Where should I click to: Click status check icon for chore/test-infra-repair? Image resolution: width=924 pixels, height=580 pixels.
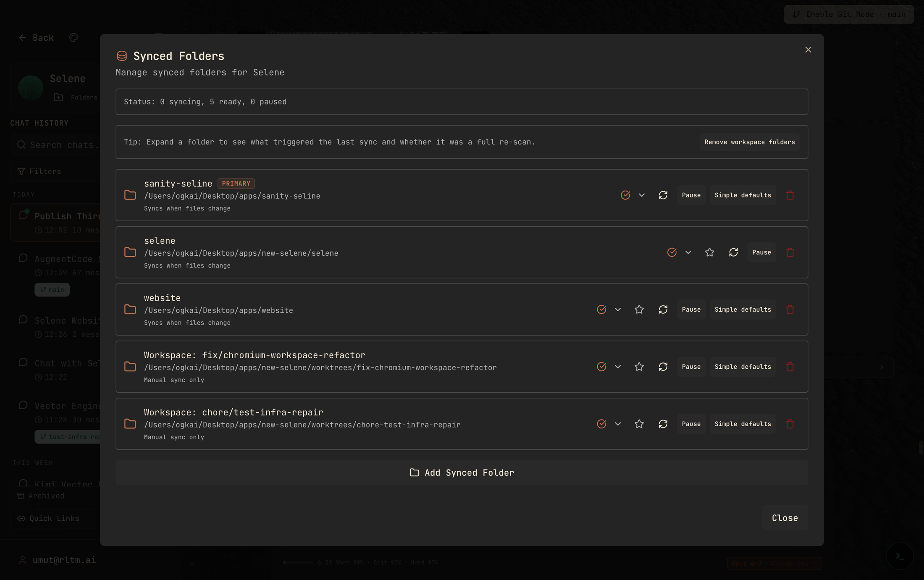point(601,424)
